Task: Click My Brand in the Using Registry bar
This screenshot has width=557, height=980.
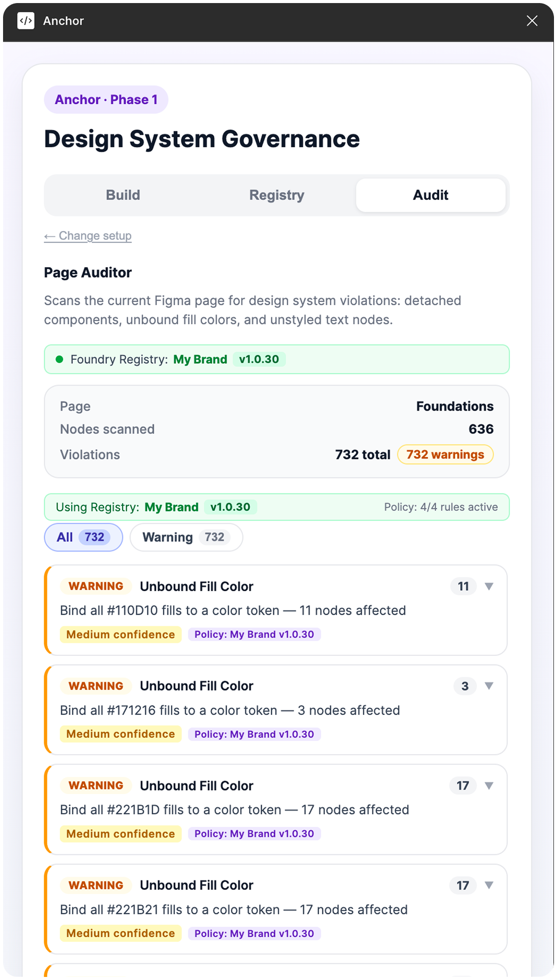Action: (x=172, y=507)
